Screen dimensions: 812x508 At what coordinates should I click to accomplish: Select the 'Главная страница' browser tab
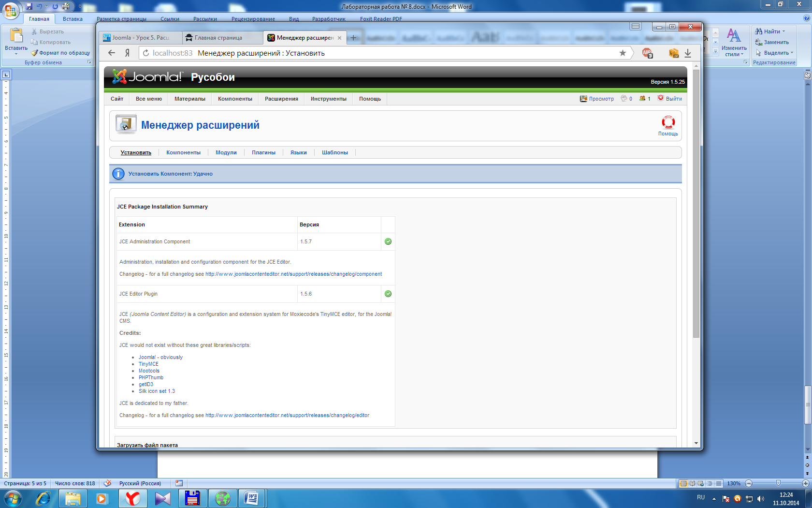pyautogui.click(x=223, y=38)
